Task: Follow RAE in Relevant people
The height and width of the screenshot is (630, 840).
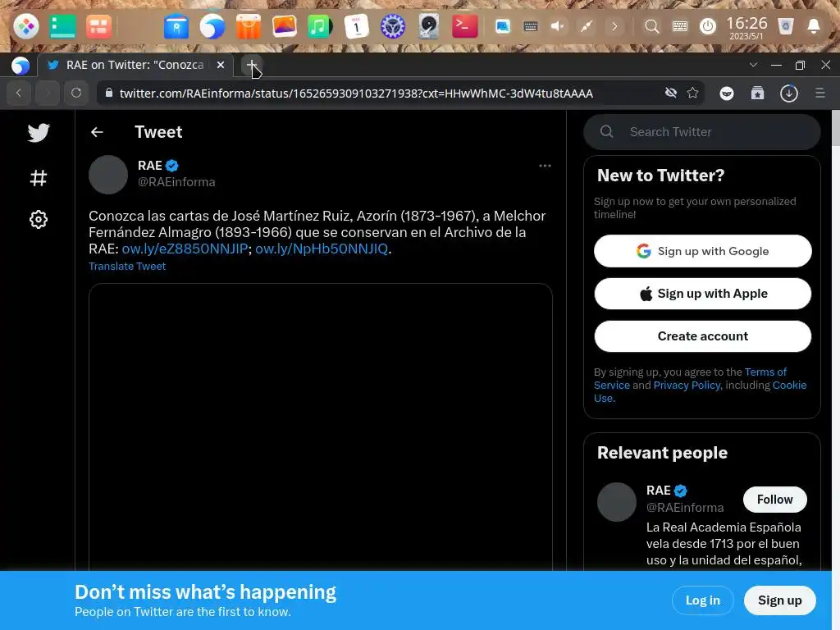Action: (x=774, y=500)
